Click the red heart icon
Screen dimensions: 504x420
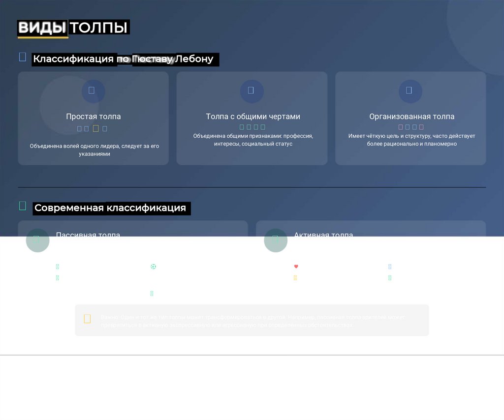point(296,267)
